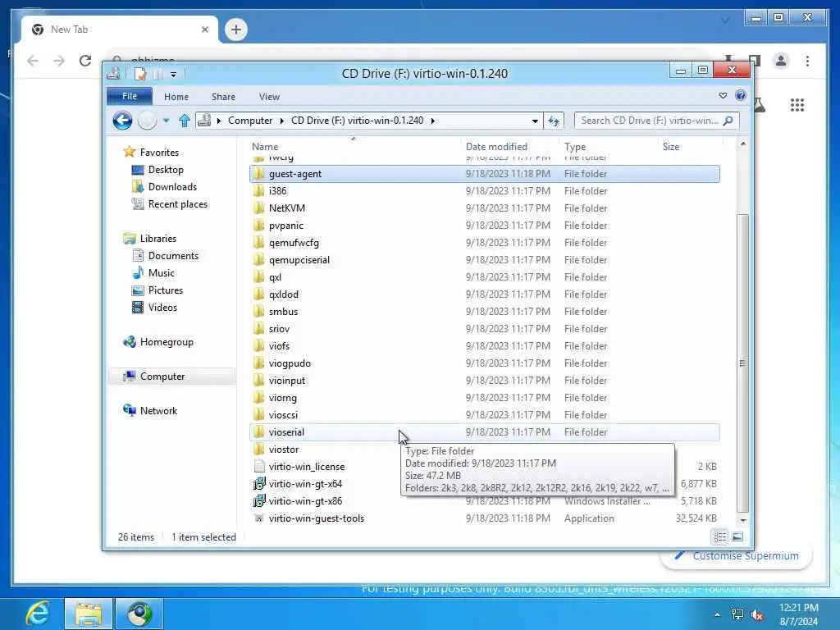Select the pvpanic folder row
The width and height of the screenshot is (840, 630).
[484, 226]
